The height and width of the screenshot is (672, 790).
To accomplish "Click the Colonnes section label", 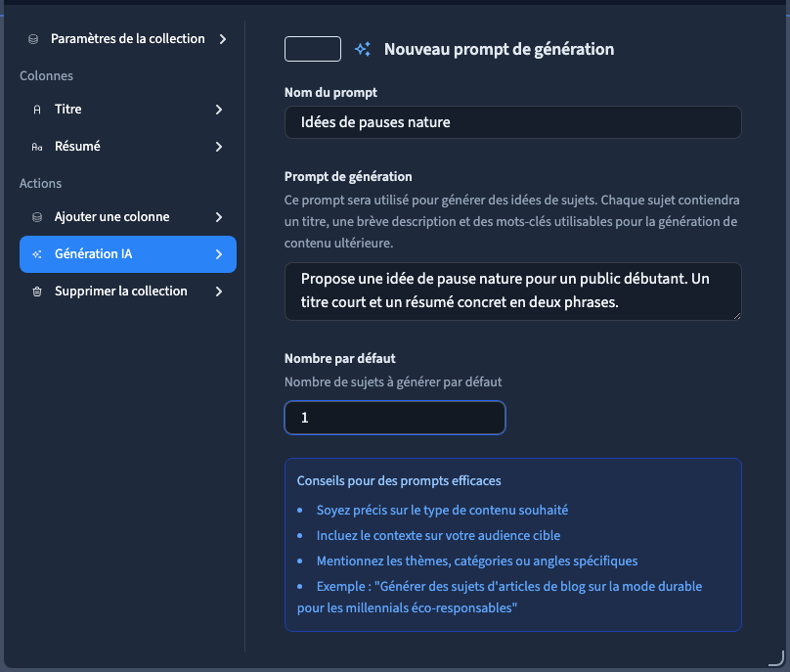I will pos(46,75).
